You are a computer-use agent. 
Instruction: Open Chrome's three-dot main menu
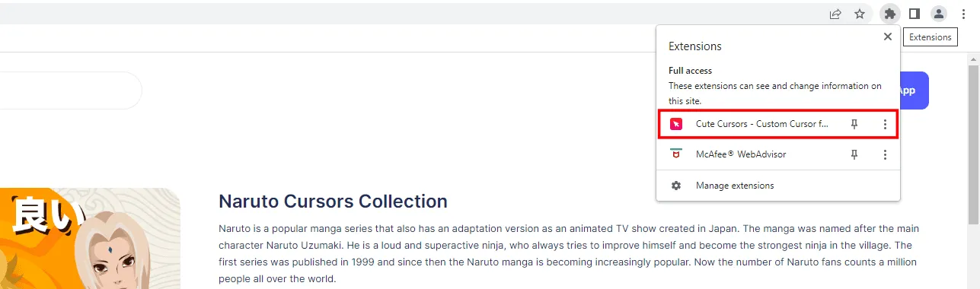tap(964, 13)
